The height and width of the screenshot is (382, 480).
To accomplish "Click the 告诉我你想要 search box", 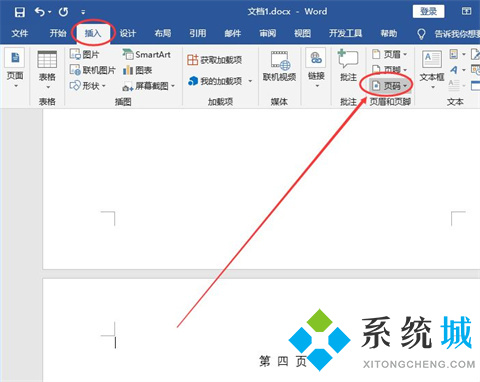I will coord(448,34).
